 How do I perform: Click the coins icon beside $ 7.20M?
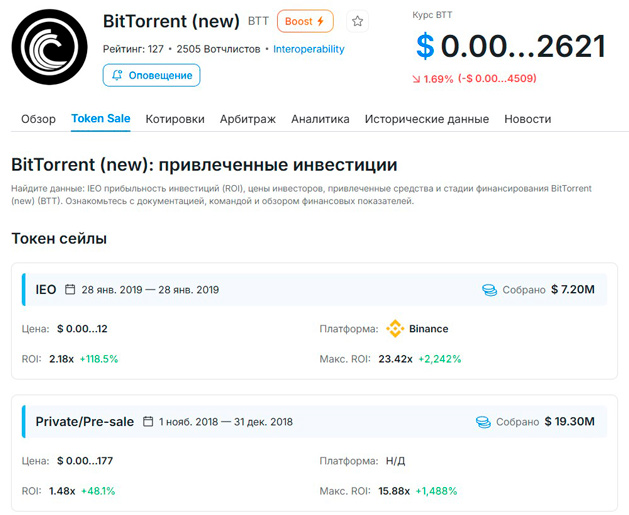(x=489, y=290)
